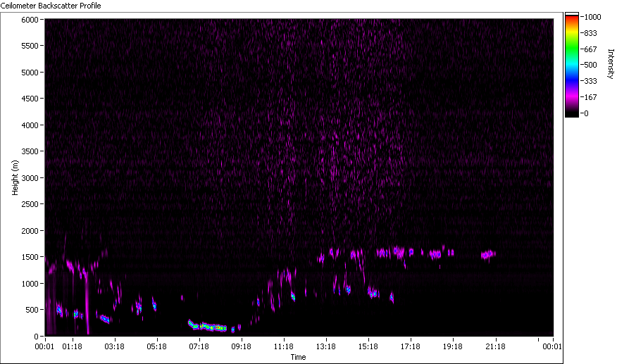Viewport: 617px width, 364px height.
Task: Click the Time axis label
Action: pyautogui.click(x=298, y=357)
